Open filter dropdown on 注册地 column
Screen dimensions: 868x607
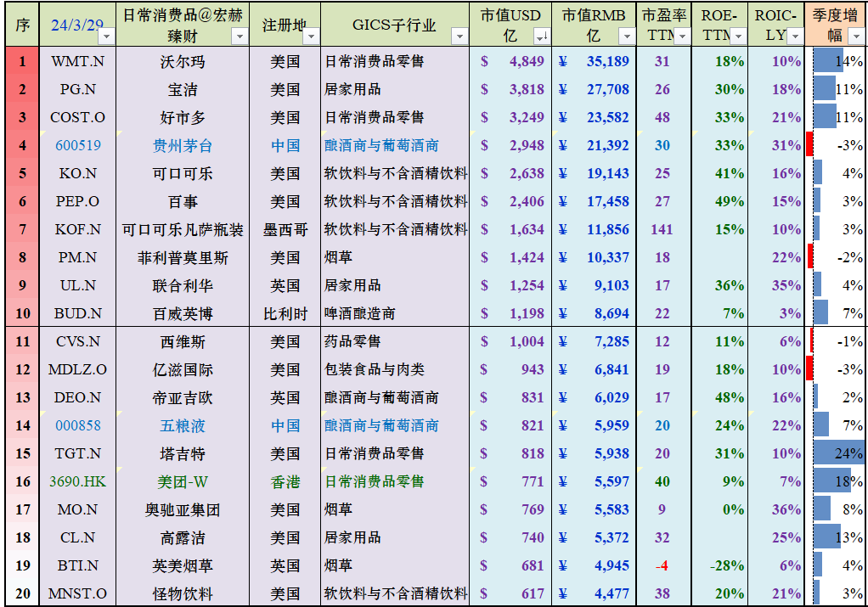(311, 37)
